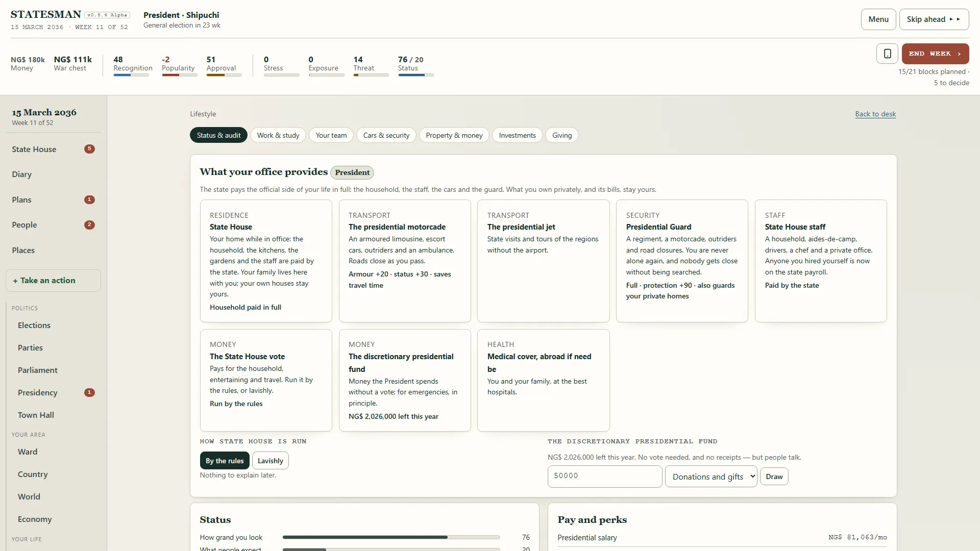
Task: Open State House in sidebar
Action: coord(53,149)
